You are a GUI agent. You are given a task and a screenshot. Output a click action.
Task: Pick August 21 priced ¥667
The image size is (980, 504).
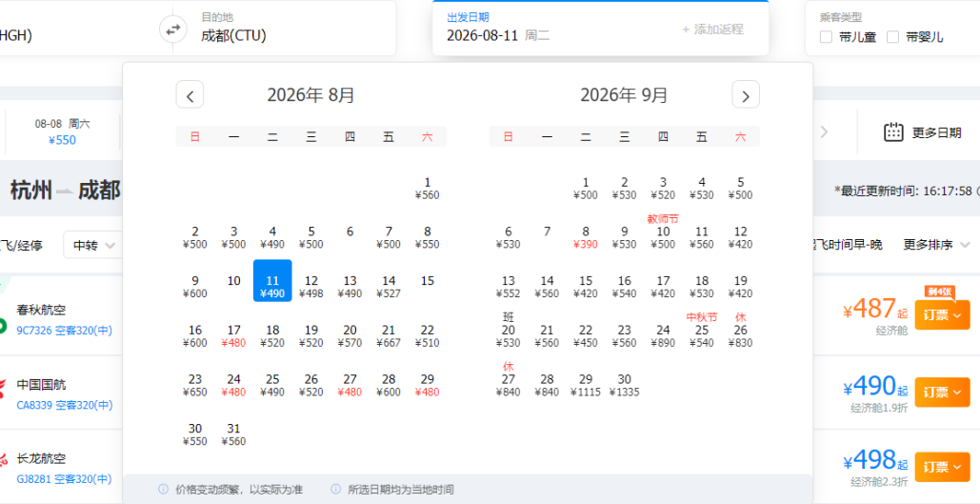[389, 335]
